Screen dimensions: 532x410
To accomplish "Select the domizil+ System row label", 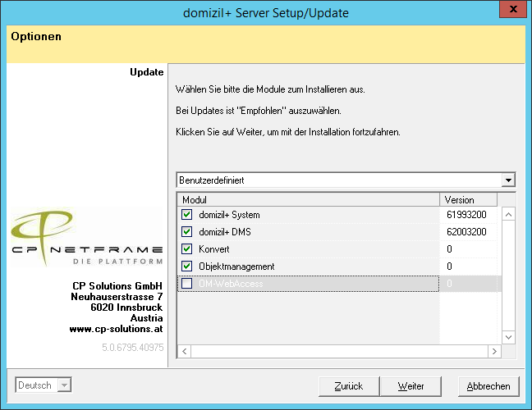I will tap(229, 215).
